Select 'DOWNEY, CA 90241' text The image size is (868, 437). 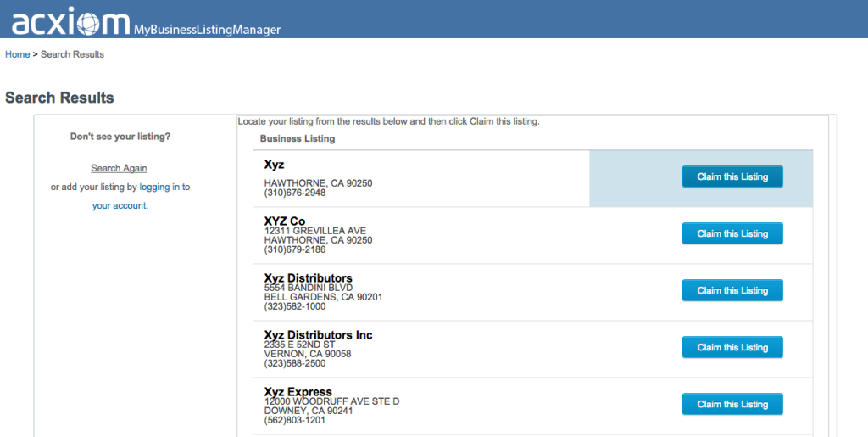309,411
